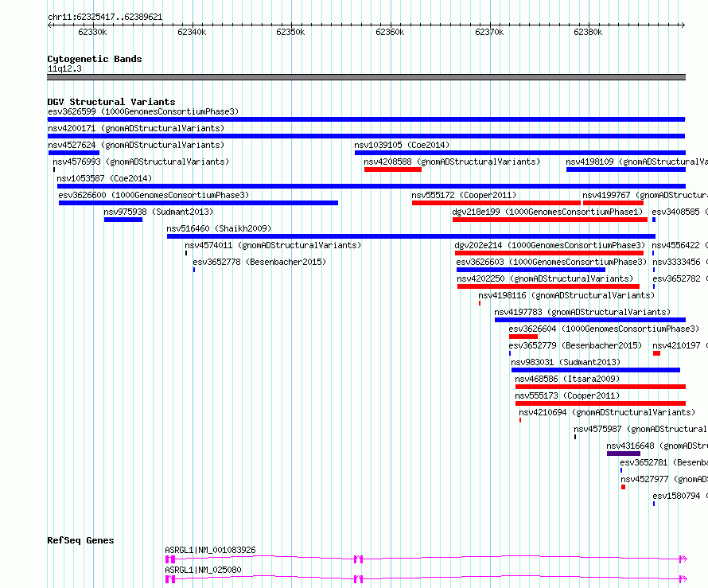Viewport: 708px width, 588px height.
Task: Select the red dgv218e199 variant bar
Action: [550, 220]
